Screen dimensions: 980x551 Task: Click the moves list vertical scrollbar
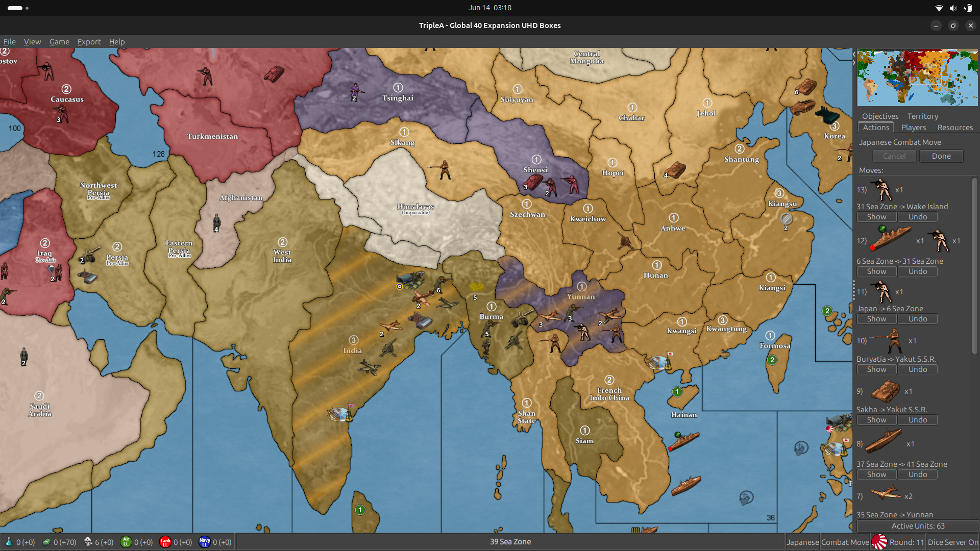(x=974, y=265)
